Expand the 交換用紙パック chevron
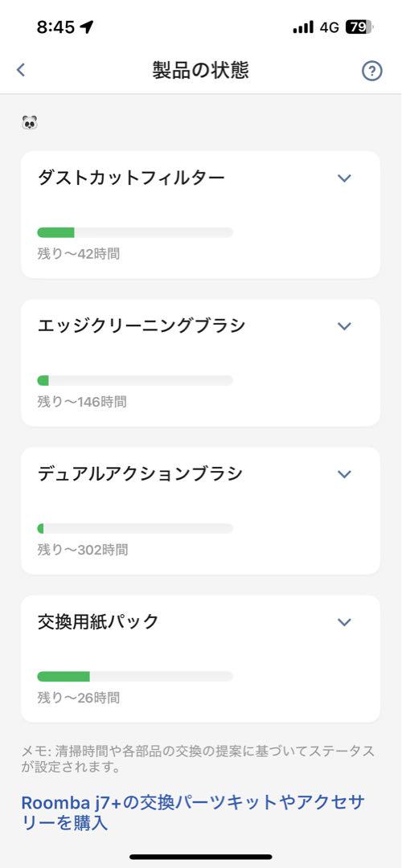 pyautogui.click(x=344, y=622)
